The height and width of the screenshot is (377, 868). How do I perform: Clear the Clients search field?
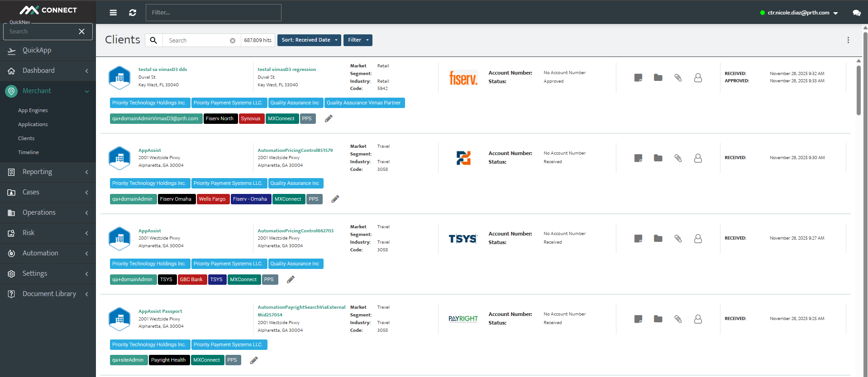point(233,41)
